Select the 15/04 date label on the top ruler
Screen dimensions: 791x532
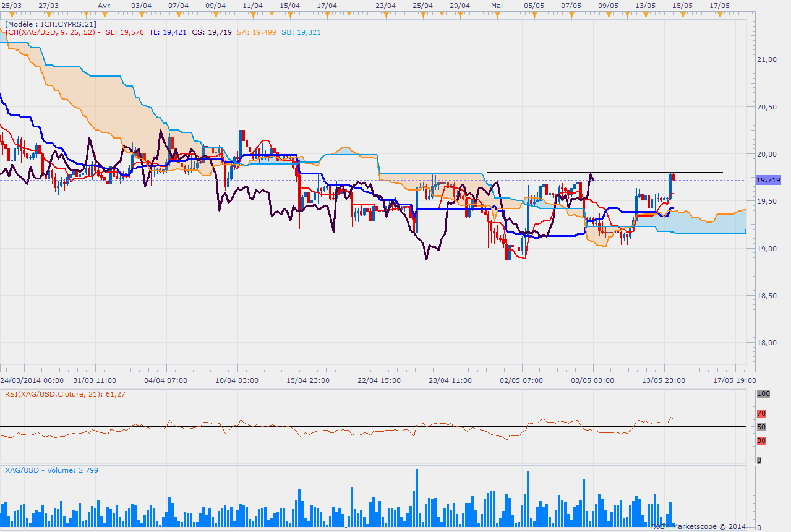pos(289,5)
